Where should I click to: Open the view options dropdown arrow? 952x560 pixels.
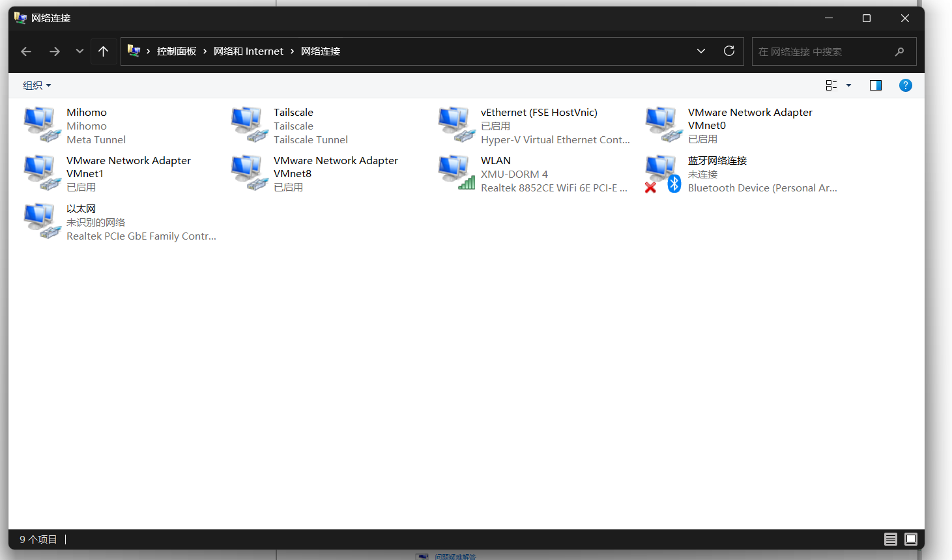pos(848,85)
